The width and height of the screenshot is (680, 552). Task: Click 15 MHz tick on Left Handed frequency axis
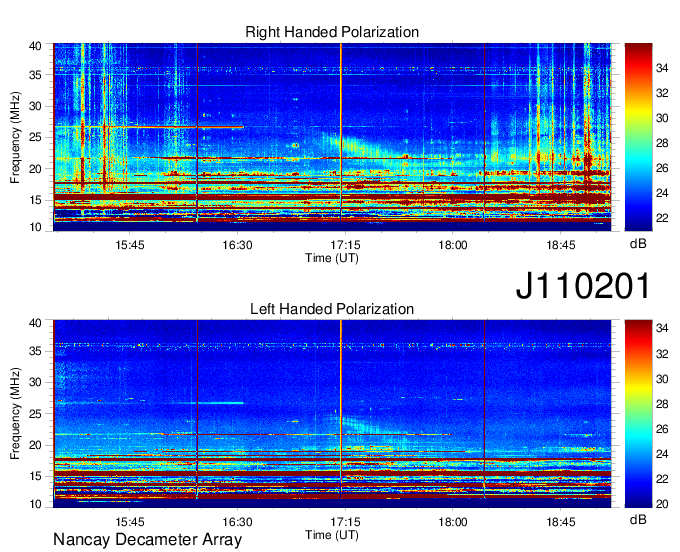[x=35, y=477]
